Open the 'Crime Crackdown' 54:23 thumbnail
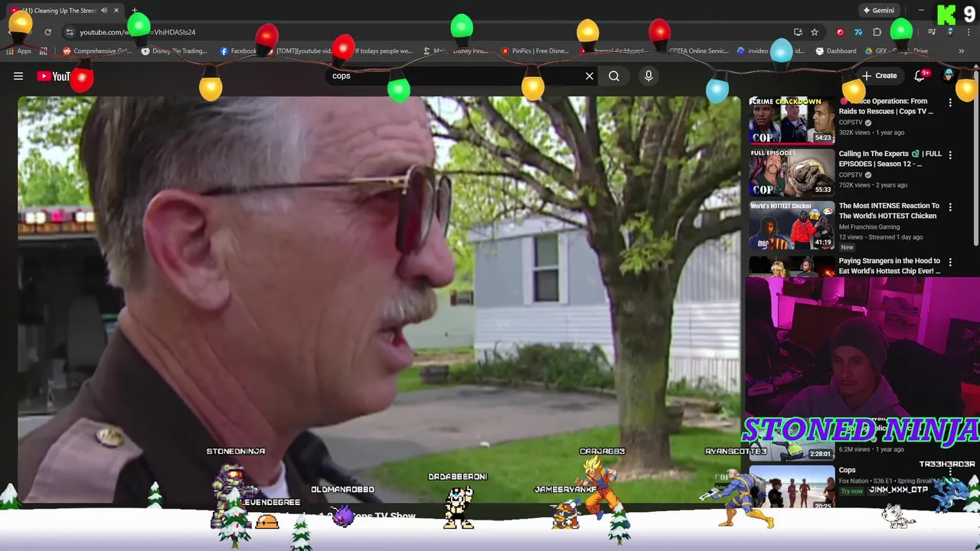Image resolution: width=980 pixels, height=551 pixels. tap(792, 120)
